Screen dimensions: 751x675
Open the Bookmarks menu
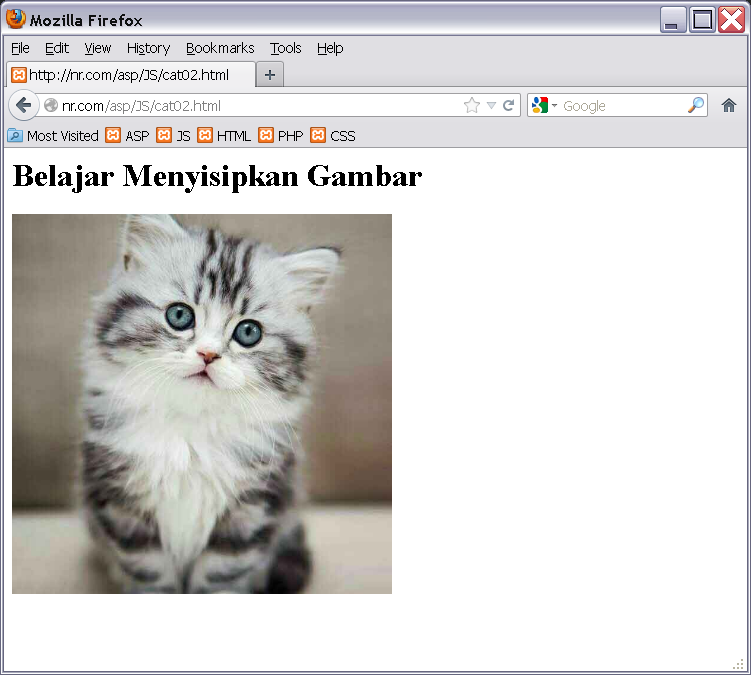point(220,48)
